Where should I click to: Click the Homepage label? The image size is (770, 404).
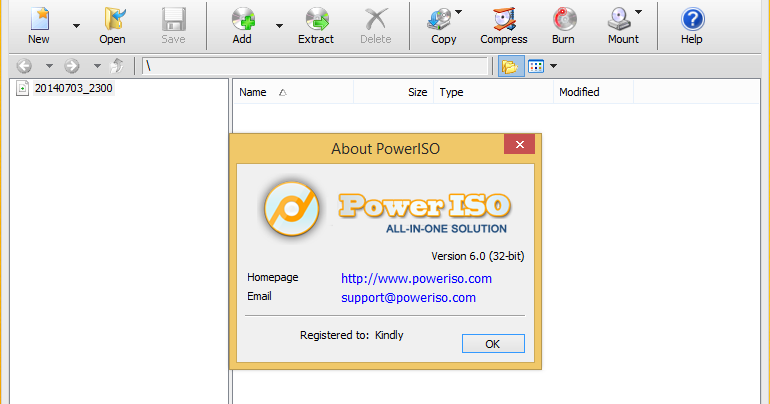(x=273, y=277)
